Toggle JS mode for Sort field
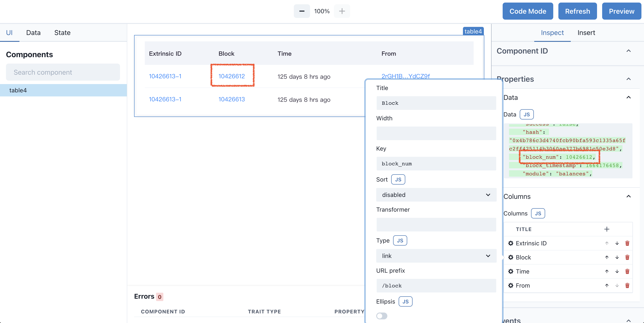The image size is (644, 323). click(x=398, y=179)
